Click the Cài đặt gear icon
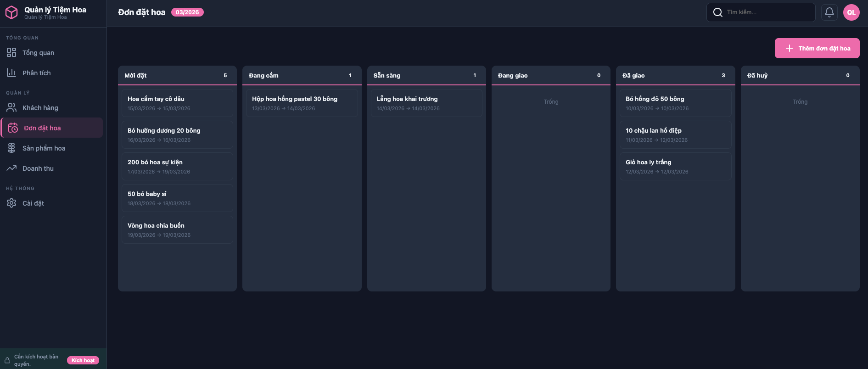This screenshot has height=369, width=868. (x=11, y=203)
